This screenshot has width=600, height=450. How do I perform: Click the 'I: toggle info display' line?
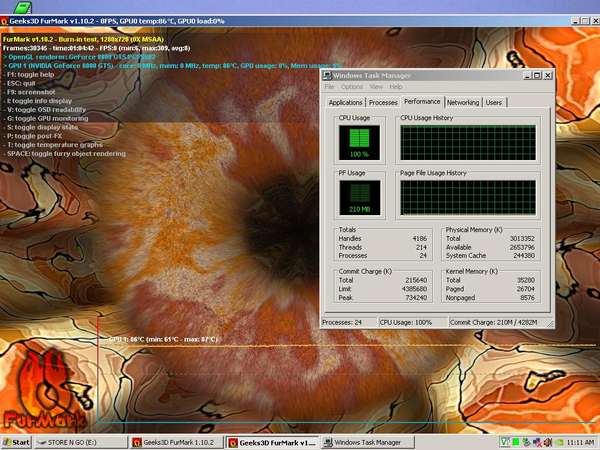38,101
